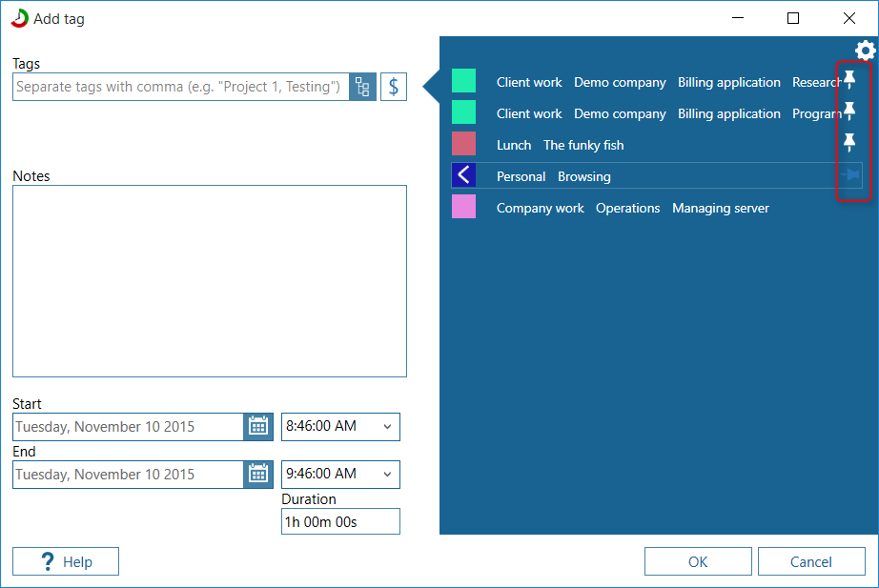Image resolution: width=879 pixels, height=588 pixels.
Task: Select the red Lunch color swatch
Action: click(x=463, y=144)
